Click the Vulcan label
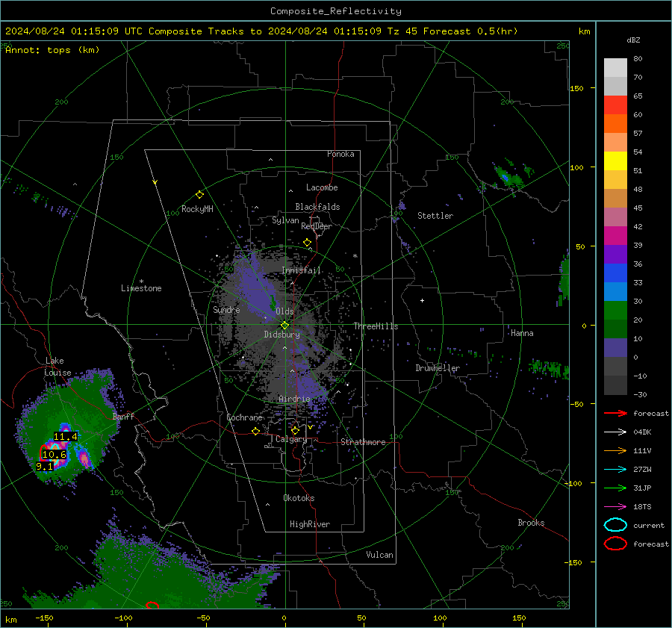 (380, 555)
